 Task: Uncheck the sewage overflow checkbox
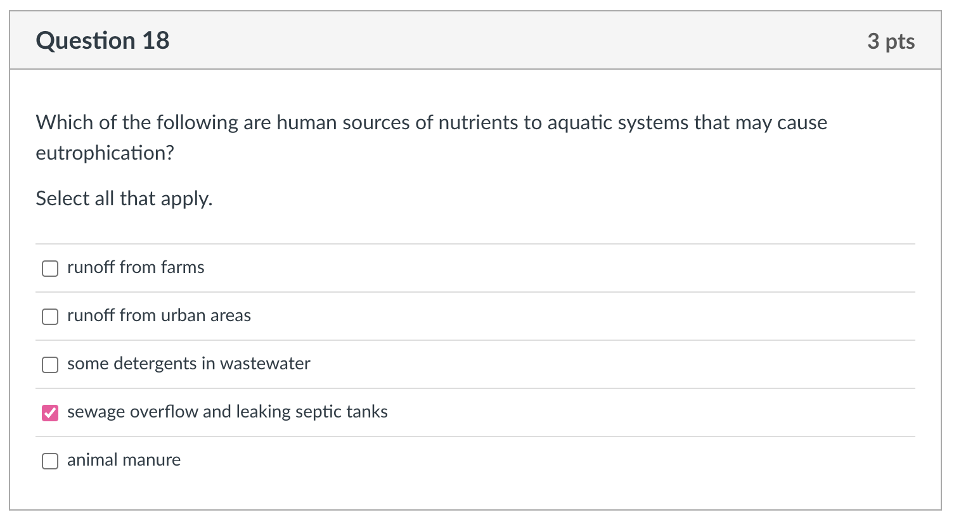(50, 413)
